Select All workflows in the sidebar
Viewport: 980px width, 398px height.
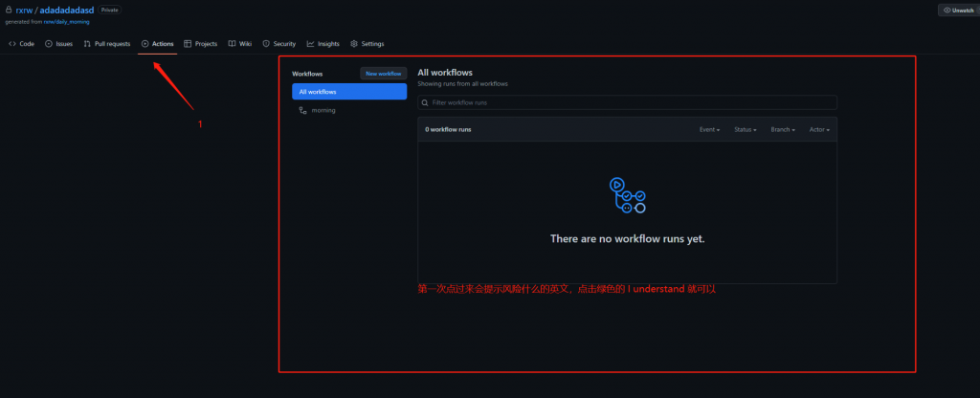pos(348,92)
